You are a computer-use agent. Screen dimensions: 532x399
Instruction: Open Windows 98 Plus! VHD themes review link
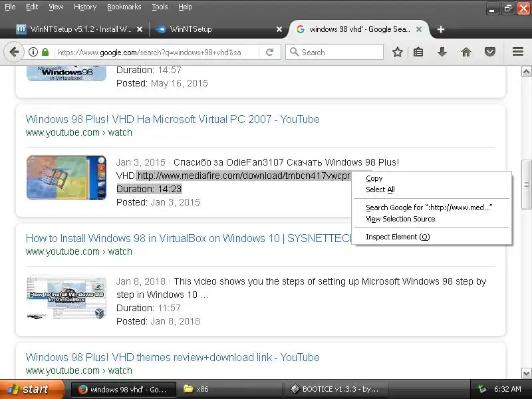point(172,358)
